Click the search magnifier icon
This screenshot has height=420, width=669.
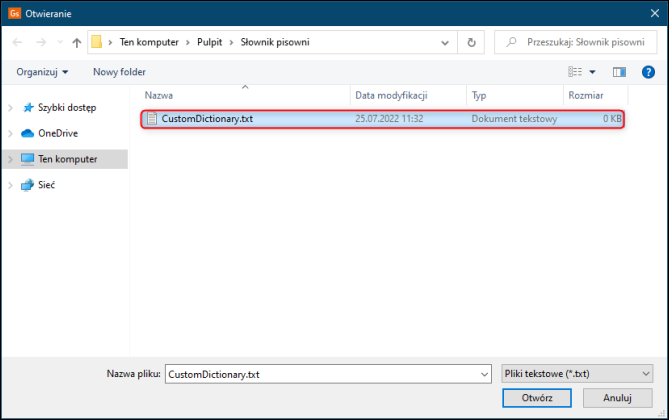(511, 42)
